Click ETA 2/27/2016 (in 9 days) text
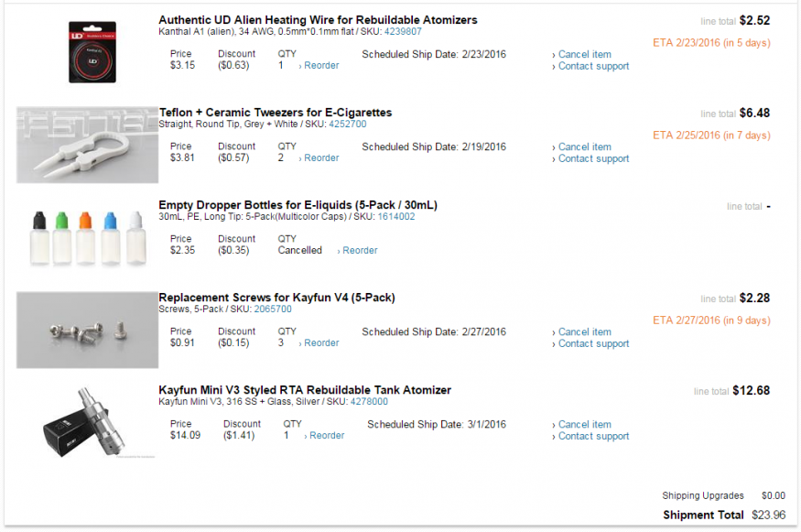801x532 pixels. coord(711,320)
